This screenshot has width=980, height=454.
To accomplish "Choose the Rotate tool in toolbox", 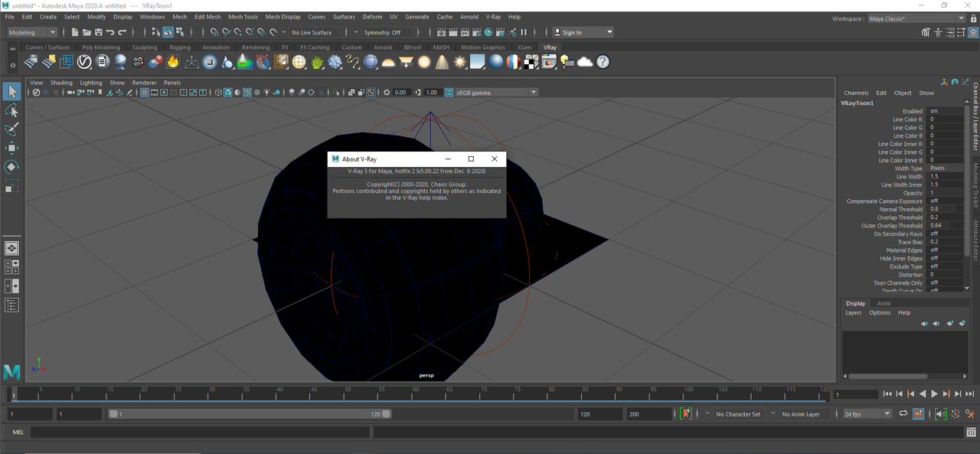I will pyautogui.click(x=11, y=167).
